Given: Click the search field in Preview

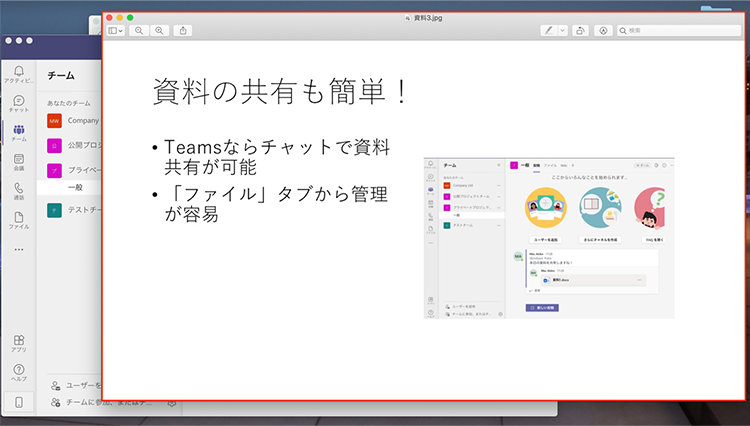Looking at the screenshot, I should tap(678, 31).
